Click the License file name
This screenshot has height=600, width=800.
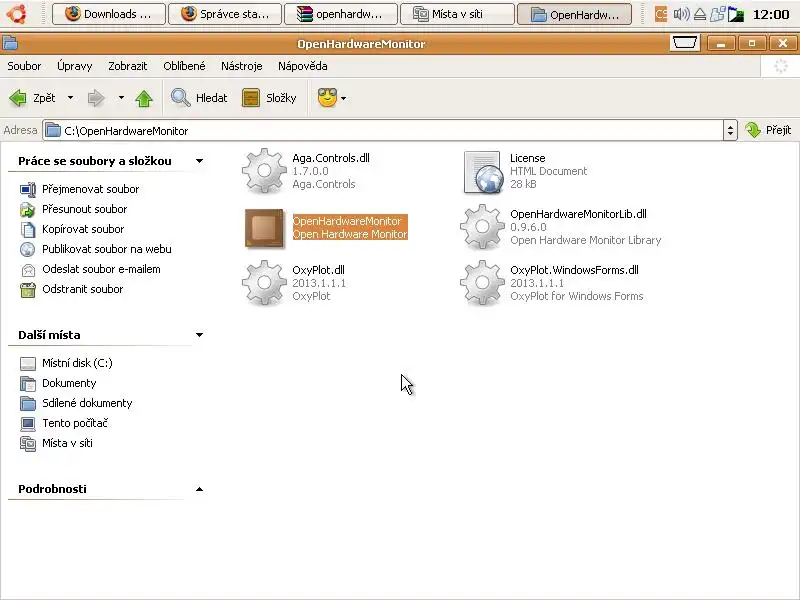[528, 158]
